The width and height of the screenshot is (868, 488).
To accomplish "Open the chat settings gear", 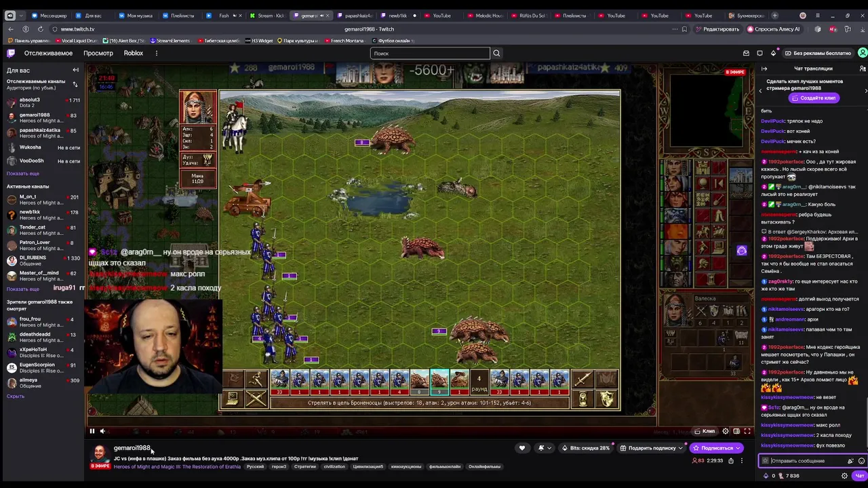I will [x=844, y=476].
